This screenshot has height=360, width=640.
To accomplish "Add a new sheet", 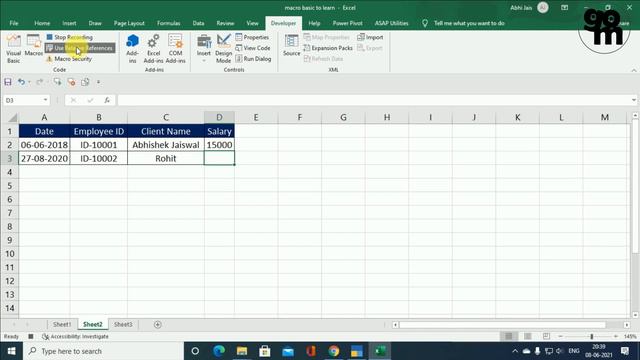I will pyautogui.click(x=158, y=324).
